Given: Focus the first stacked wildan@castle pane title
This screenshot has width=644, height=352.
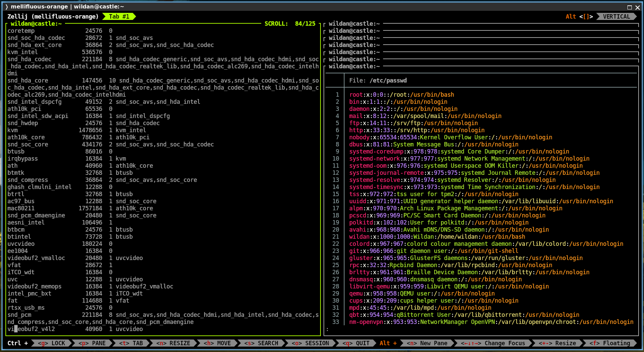Looking at the screenshot, I should click(354, 24).
